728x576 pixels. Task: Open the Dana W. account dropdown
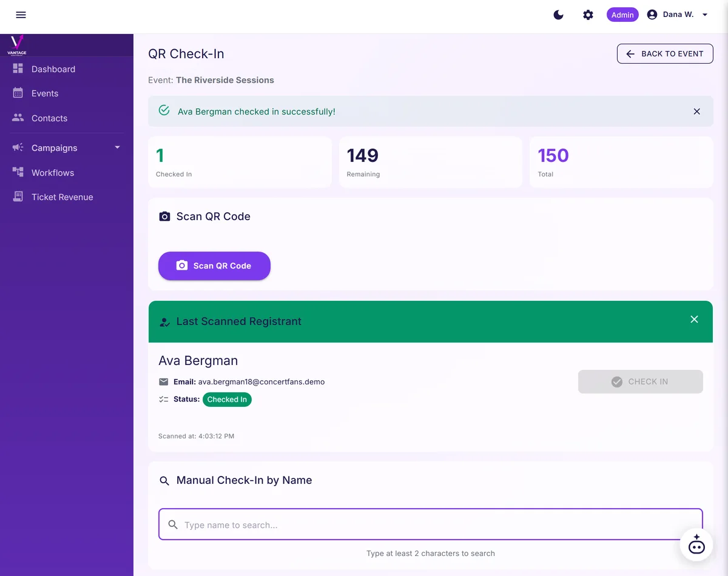pos(678,15)
